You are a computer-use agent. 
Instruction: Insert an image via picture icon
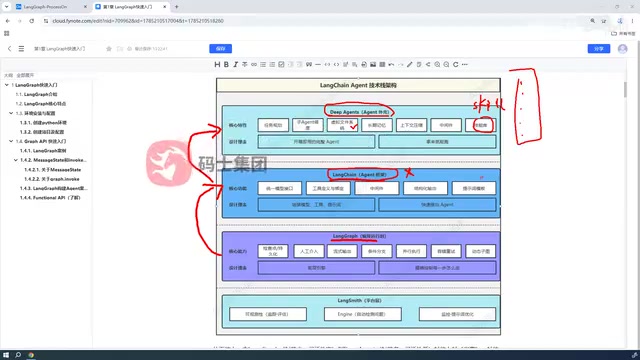pyautogui.click(x=373, y=64)
